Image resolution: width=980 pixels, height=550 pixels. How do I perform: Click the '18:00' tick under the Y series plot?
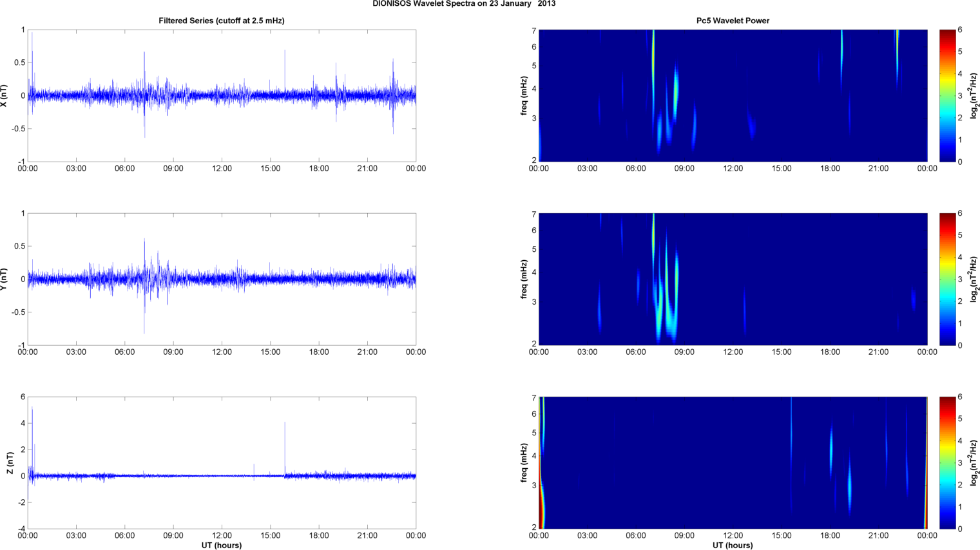(319, 352)
